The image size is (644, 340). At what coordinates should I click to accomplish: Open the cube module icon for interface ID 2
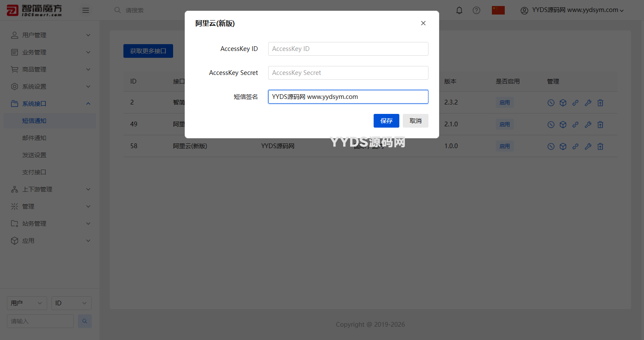click(563, 102)
